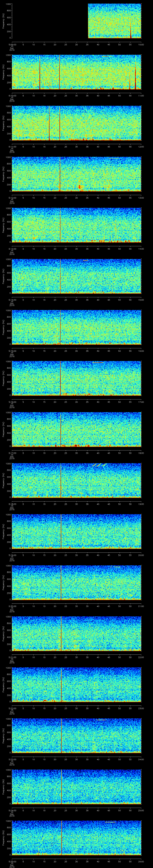153x868 pixels.
Task: Click the 21:00 end time label
Action: (141, 606)
